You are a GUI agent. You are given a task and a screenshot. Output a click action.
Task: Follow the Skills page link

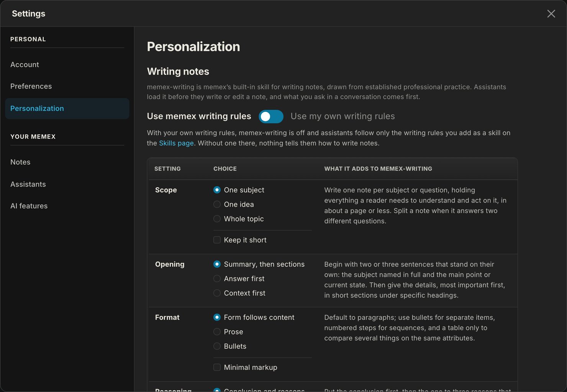(176, 143)
